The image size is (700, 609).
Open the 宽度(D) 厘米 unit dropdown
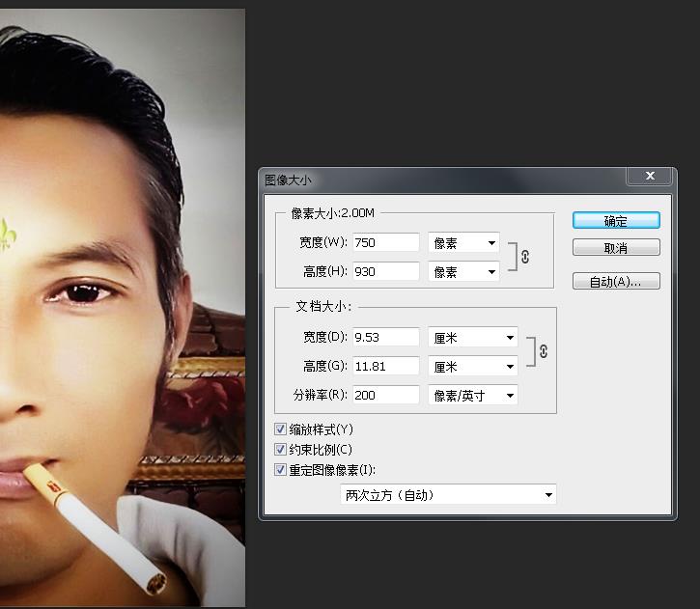473,337
